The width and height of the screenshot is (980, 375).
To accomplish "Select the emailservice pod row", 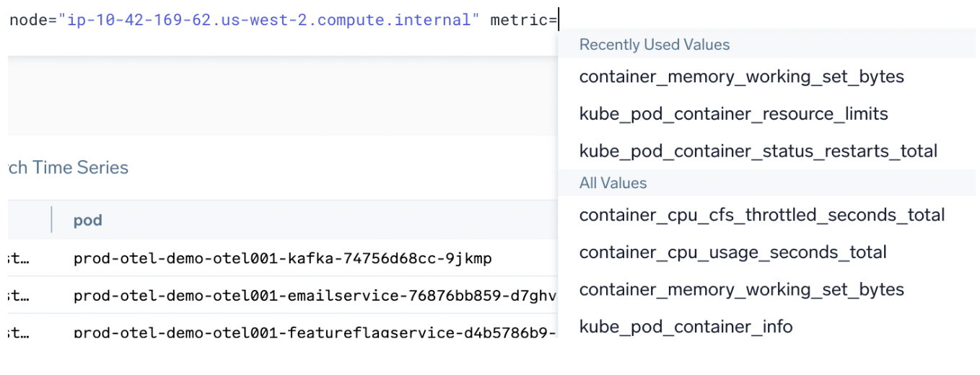I will 315,295.
